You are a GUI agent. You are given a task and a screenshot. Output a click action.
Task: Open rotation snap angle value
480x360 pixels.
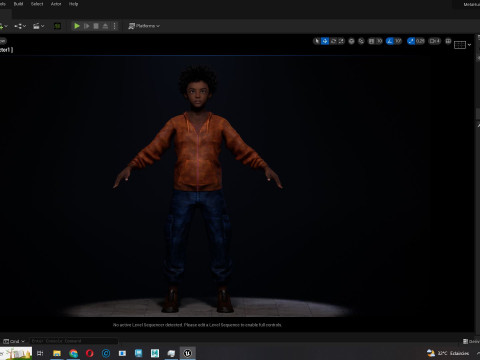click(398, 41)
